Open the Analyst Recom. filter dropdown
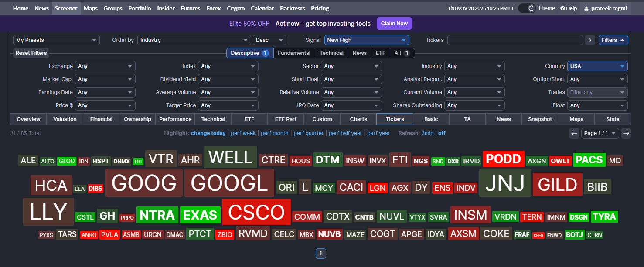Image resolution: width=644 pixels, height=267 pixels. (x=474, y=79)
